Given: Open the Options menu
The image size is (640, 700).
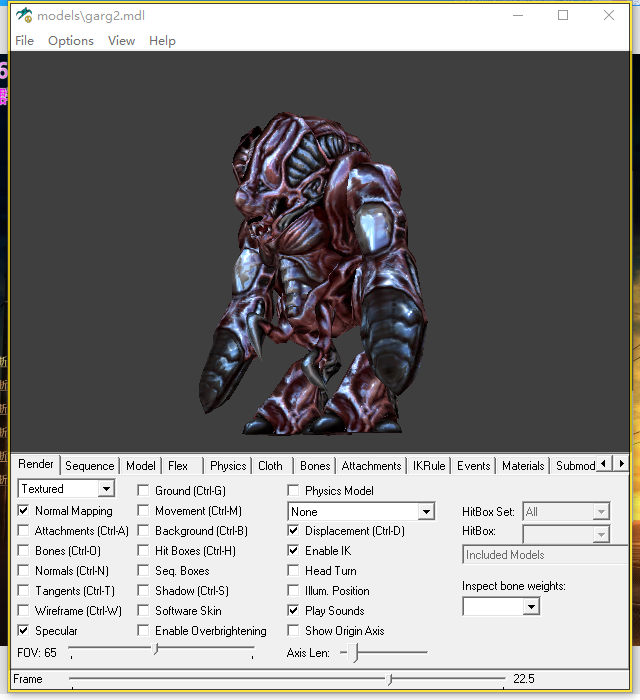Looking at the screenshot, I should tap(71, 41).
